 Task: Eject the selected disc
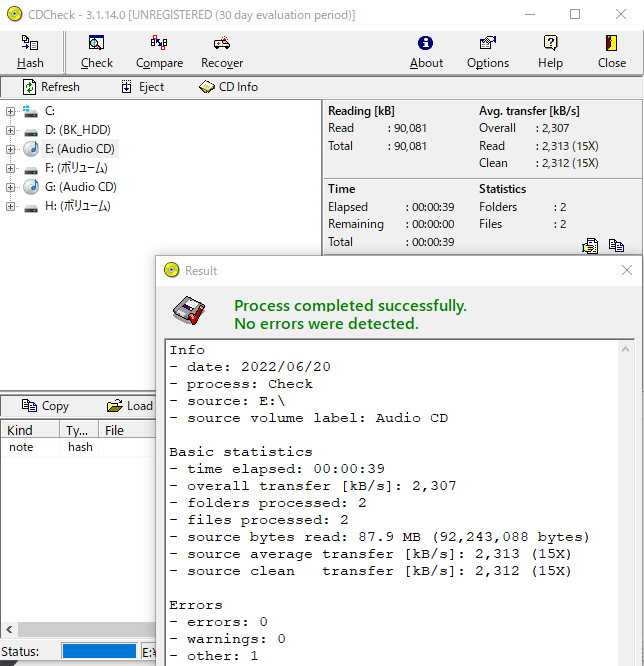tap(142, 87)
